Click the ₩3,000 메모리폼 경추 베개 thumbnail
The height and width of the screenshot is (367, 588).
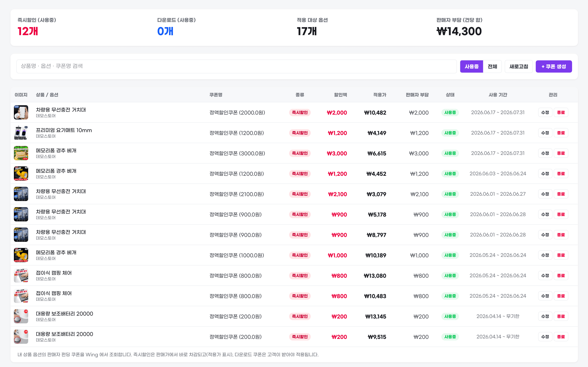point(21,153)
